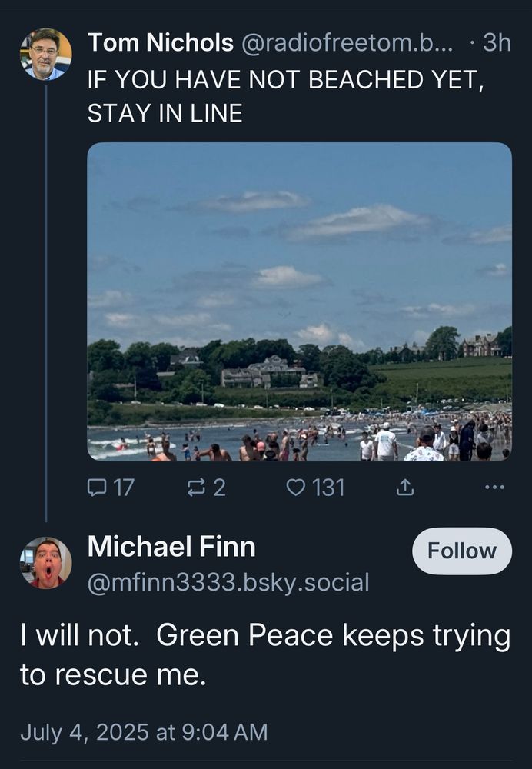This screenshot has height=769, width=532.
Task: Click the 131 likes count
Action: (x=328, y=488)
